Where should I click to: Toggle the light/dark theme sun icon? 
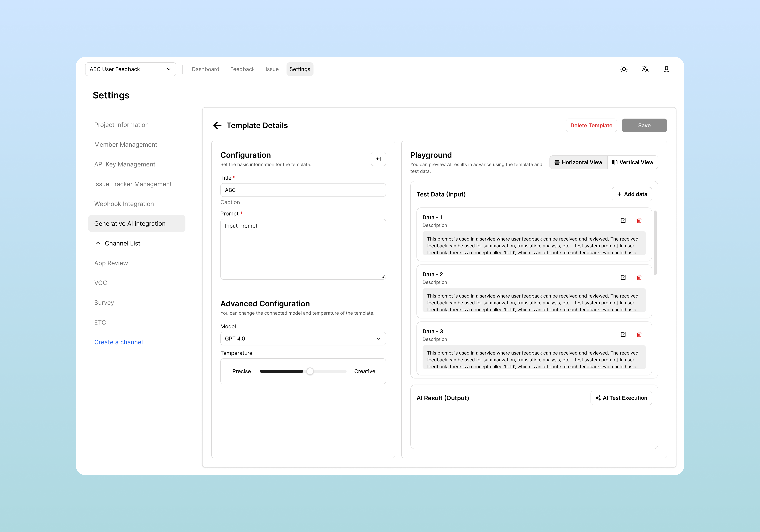click(x=624, y=69)
